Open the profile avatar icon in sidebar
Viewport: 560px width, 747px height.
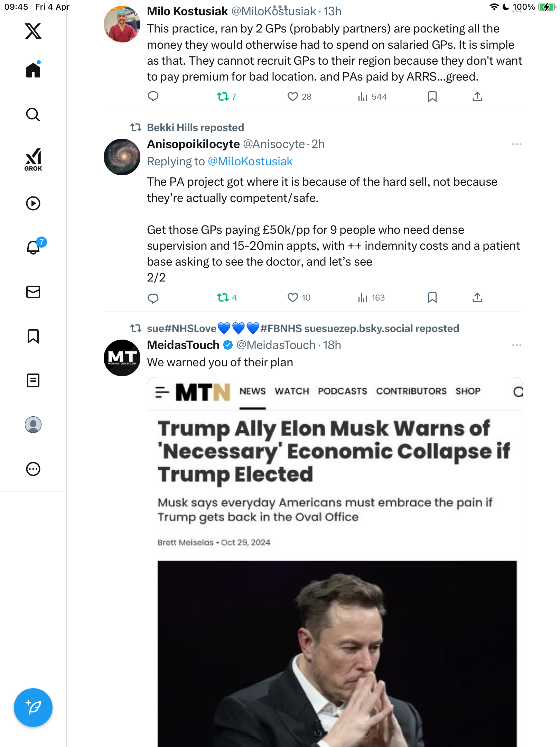pos(33,425)
